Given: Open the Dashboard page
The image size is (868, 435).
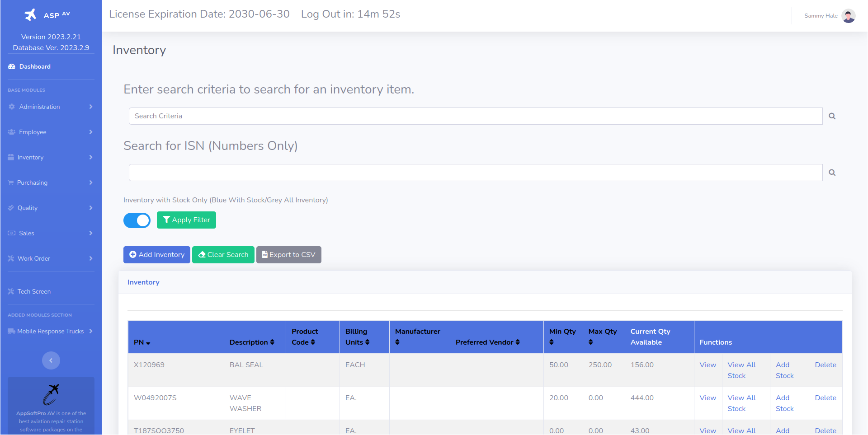Looking at the screenshot, I should pyautogui.click(x=35, y=66).
